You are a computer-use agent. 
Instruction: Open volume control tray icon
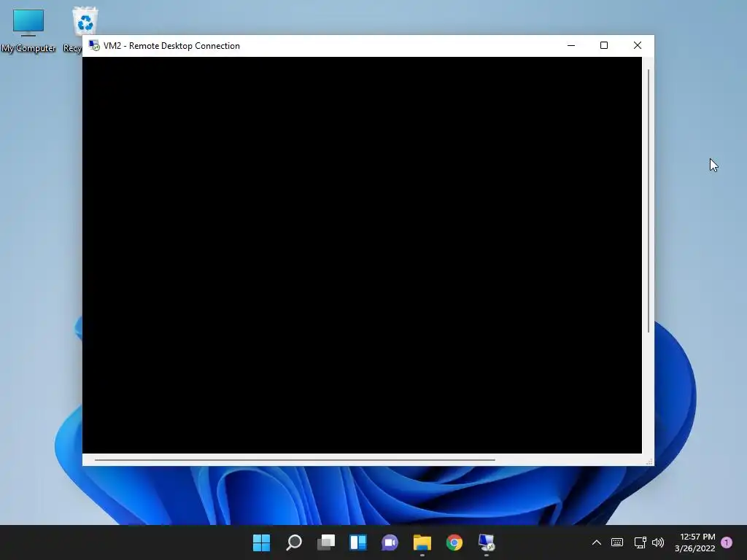pos(658,542)
